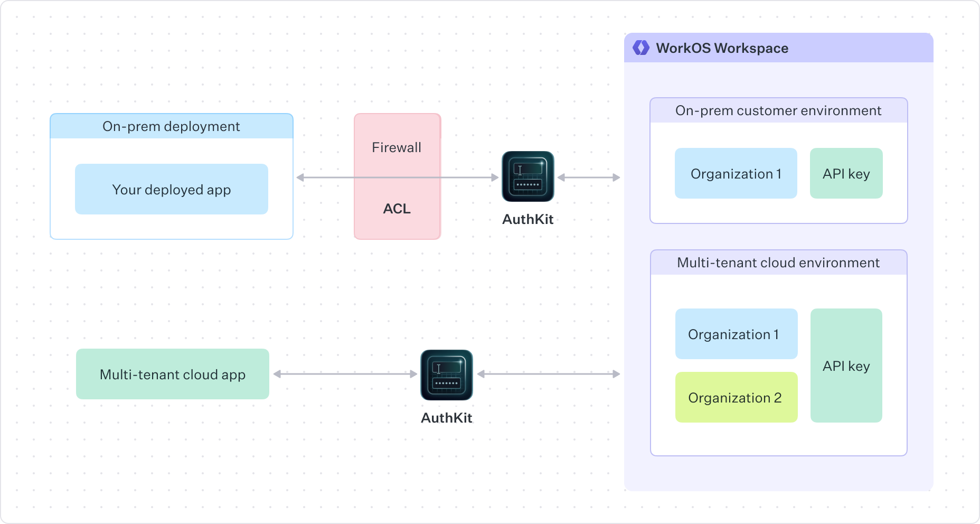This screenshot has height=524, width=980.
Task: Switch to the On-prem deployment header tab
Action: 171,126
